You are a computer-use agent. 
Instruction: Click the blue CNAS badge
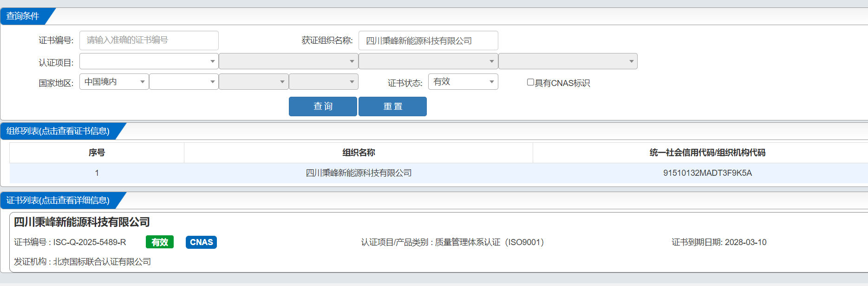click(x=201, y=242)
